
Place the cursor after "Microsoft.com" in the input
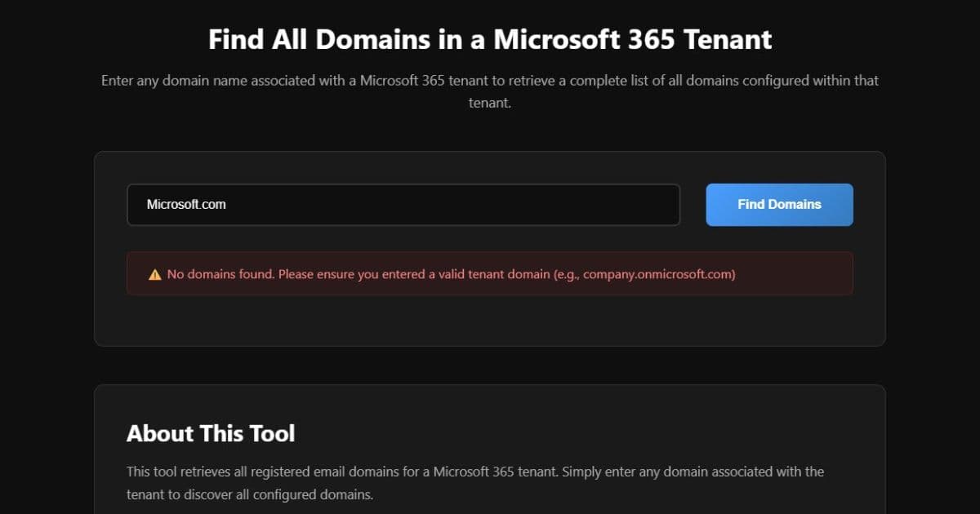click(229, 204)
